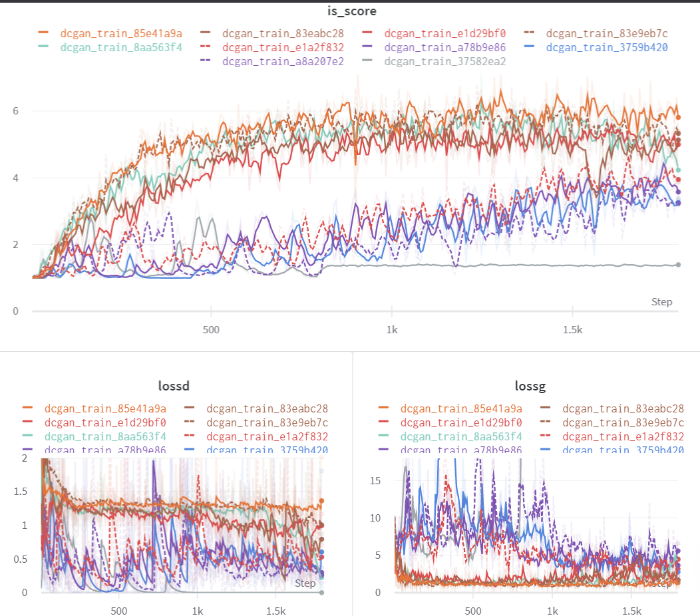Select dcgan_train_e1d29bf0 in the is_score legend
700x616 pixels.
[x=445, y=33]
